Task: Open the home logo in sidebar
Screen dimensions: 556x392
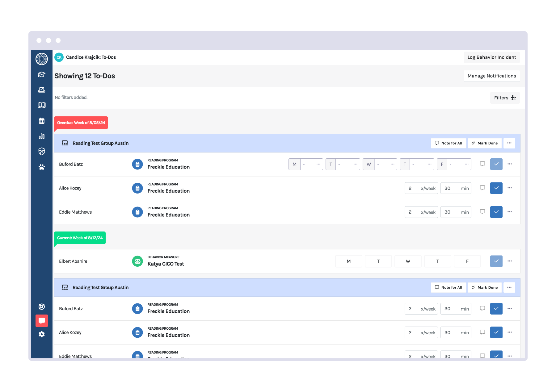Action: [x=42, y=59]
